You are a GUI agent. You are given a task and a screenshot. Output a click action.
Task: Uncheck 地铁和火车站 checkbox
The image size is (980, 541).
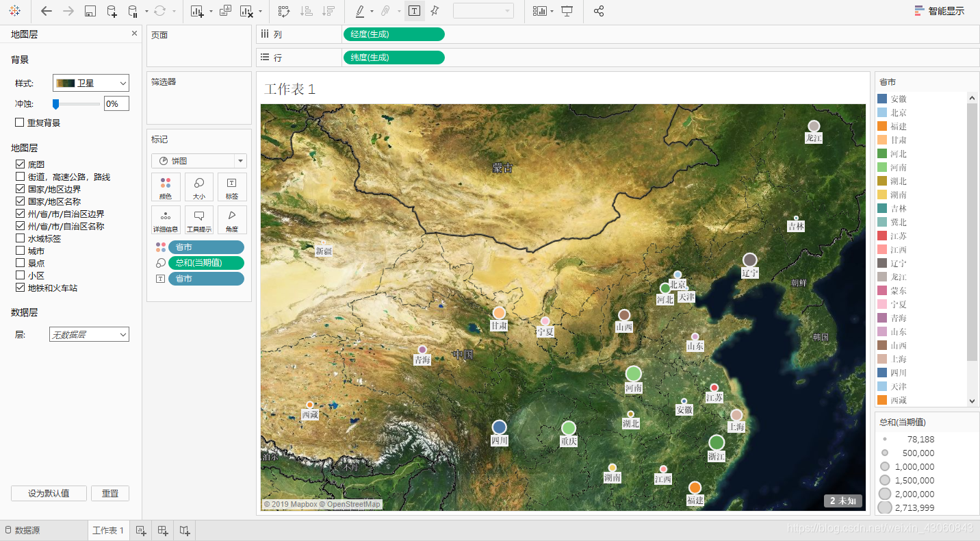coord(20,288)
